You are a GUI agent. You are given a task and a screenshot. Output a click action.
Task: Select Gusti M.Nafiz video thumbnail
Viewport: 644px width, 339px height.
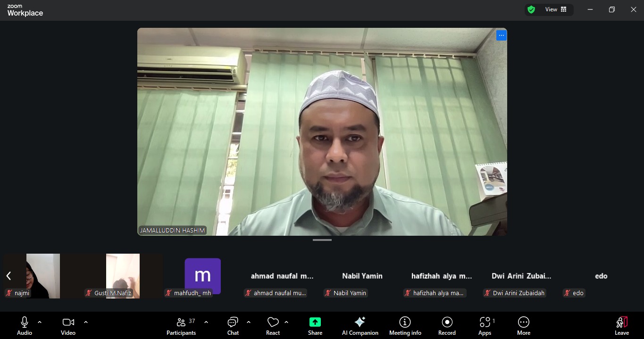click(123, 276)
